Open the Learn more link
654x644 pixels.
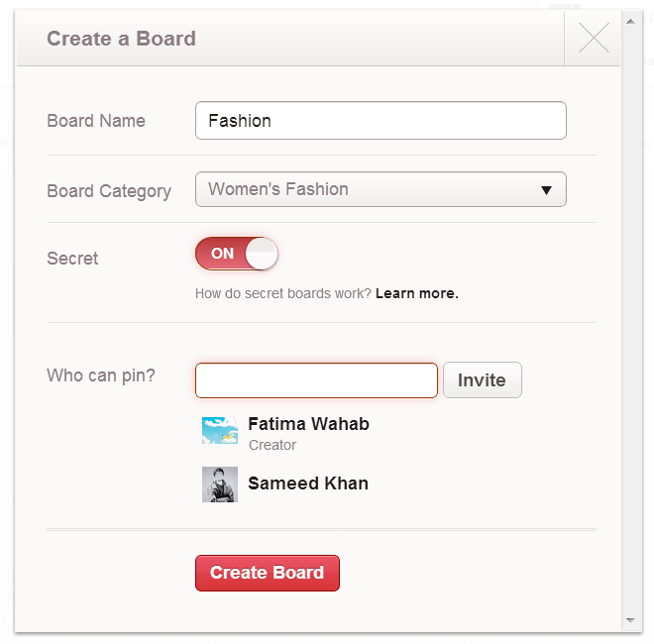pos(416,293)
